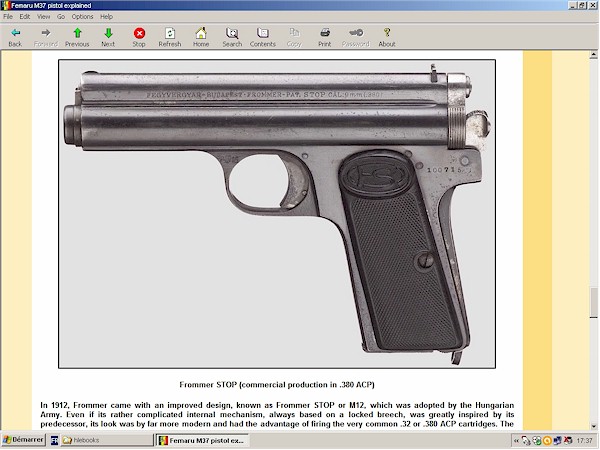Click the Frommer STOP image caption
600x450 pixels.
point(277,385)
